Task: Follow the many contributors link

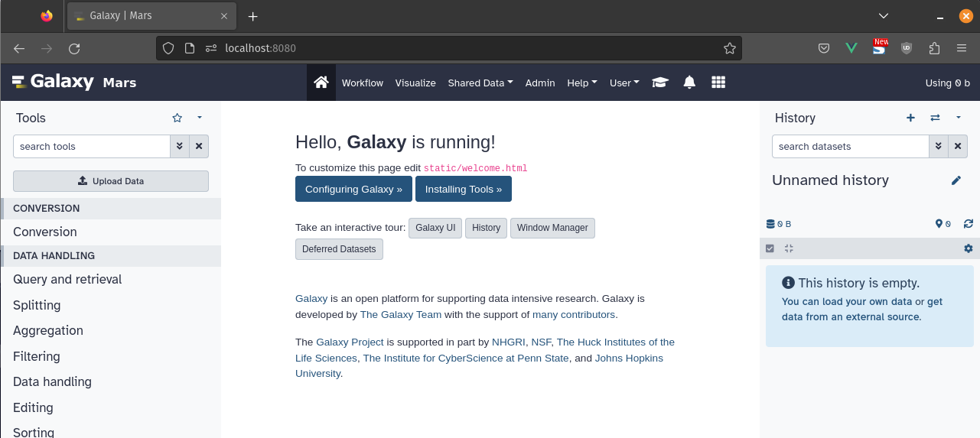Action: (x=574, y=314)
